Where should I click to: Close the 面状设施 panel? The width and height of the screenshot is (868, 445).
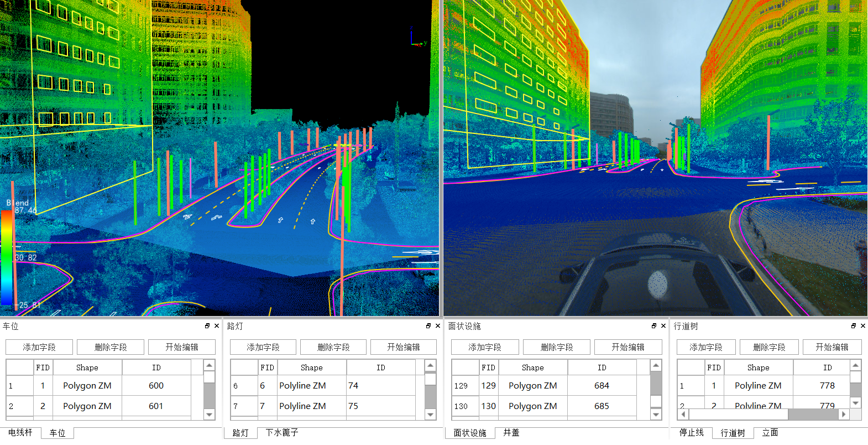point(663,326)
